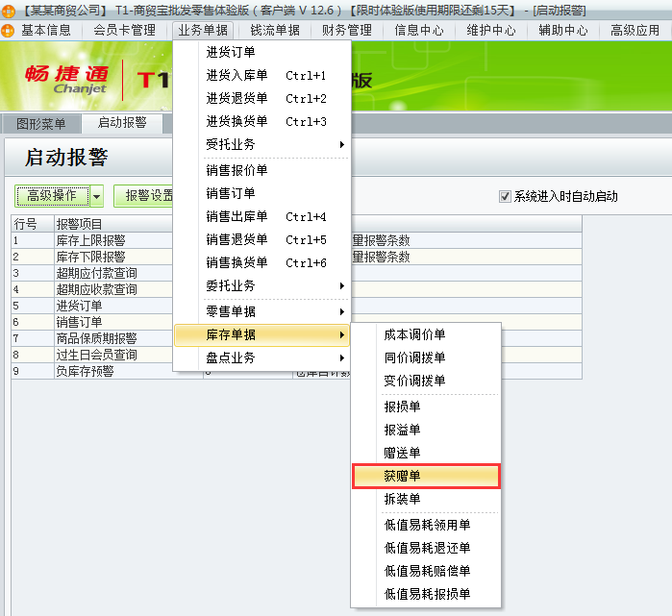Select 销售出库单 menu item
This screenshot has height=616, width=672.
[x=262, y=217]
